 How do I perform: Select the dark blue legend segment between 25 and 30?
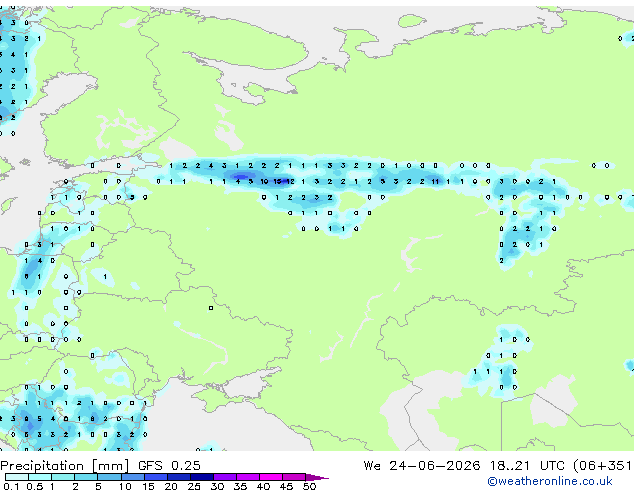pyautogui.click(x=202, y=477)
